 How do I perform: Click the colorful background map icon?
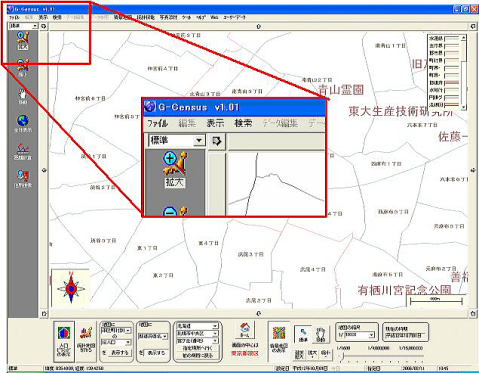[279, 332]
